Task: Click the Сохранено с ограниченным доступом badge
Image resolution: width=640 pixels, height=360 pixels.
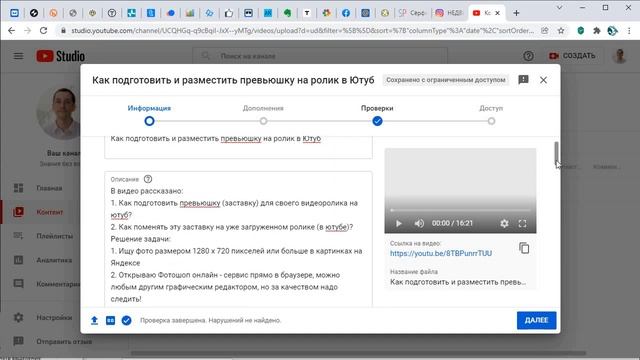Action: click(x=446, y=80)
